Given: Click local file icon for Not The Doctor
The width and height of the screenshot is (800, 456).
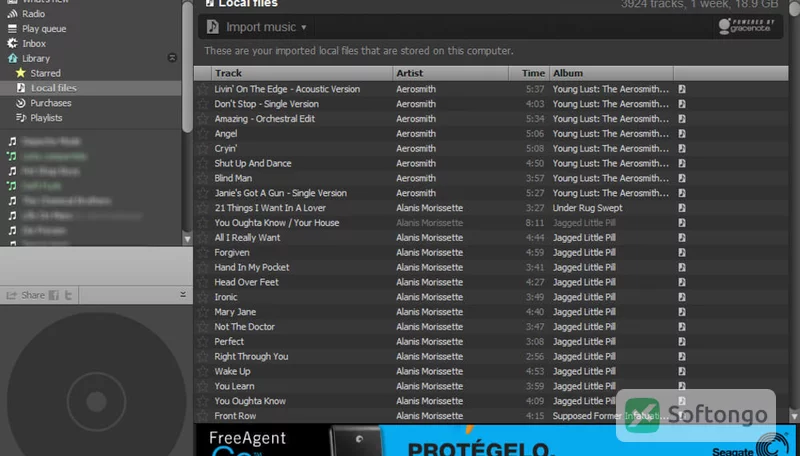Looking at the screenshot, I should pyautogui.click(x=682, y=326).
